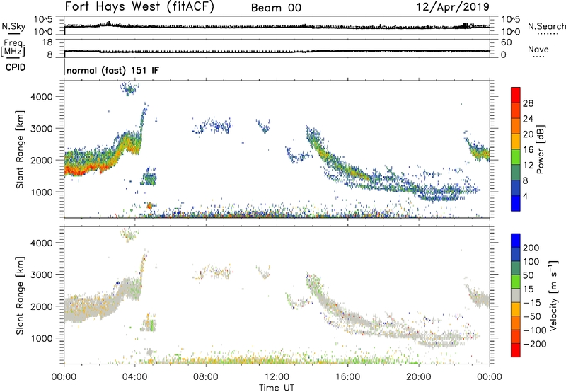
Task: Click the '-200' velocity scale value
Action: click(x=535, y=344)
